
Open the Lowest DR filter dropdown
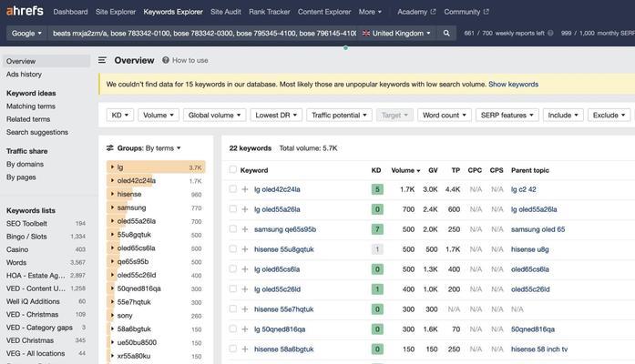(276, 116)
